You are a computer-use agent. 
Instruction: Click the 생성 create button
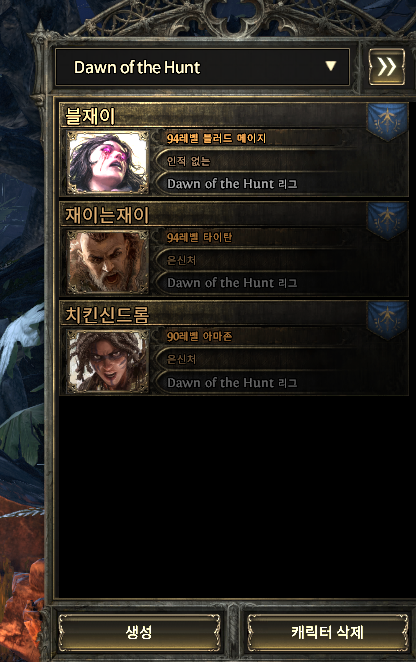pyautogui.click(x=139, y=632)
